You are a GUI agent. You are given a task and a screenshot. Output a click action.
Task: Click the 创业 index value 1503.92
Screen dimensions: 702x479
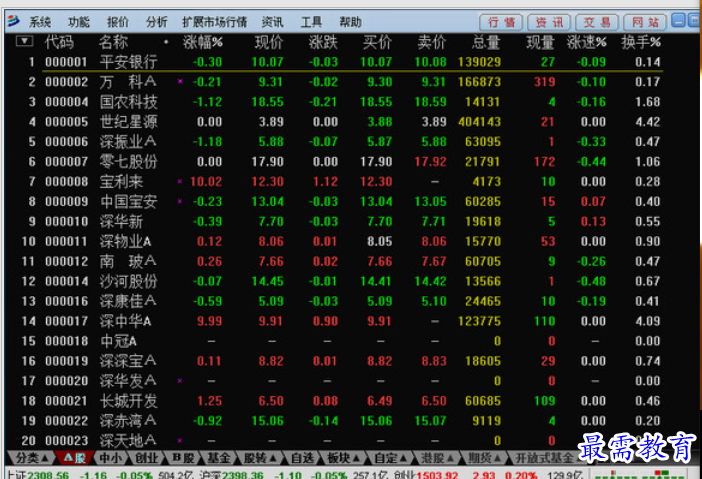pos(437,475)
